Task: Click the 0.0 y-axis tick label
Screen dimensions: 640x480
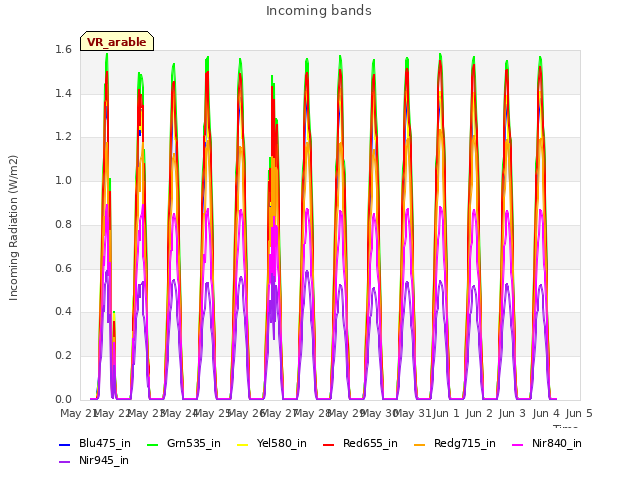Action: click(x=63, y=399)
